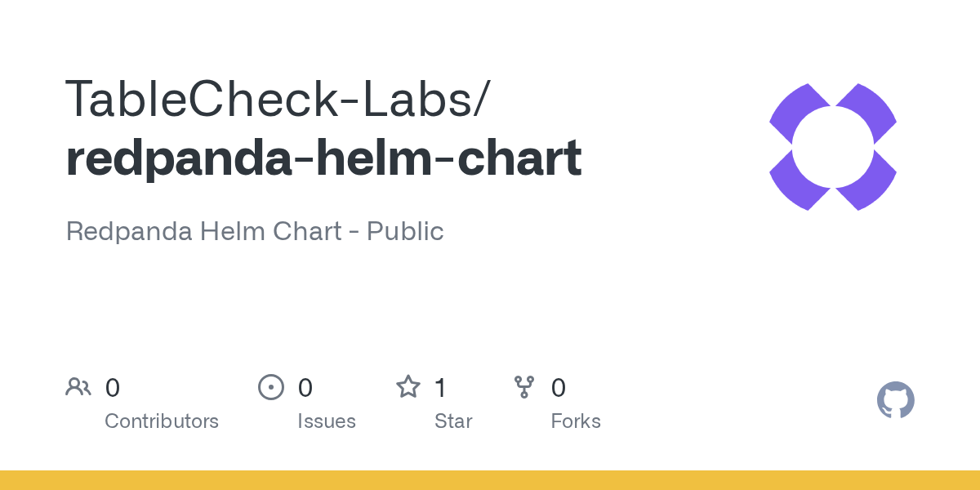980x490 pixels.
Task: Click the Contributors label
Action: click(162, 421)
